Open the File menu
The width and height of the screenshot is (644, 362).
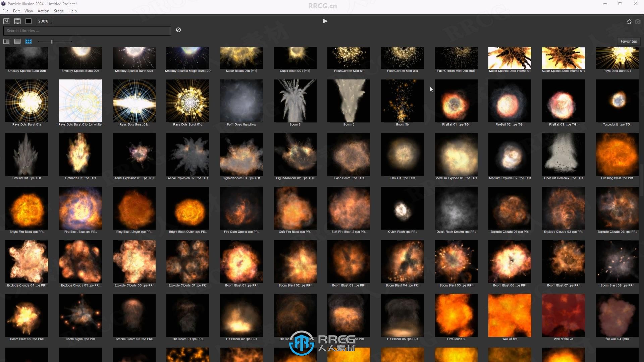(x=5, y=11)
